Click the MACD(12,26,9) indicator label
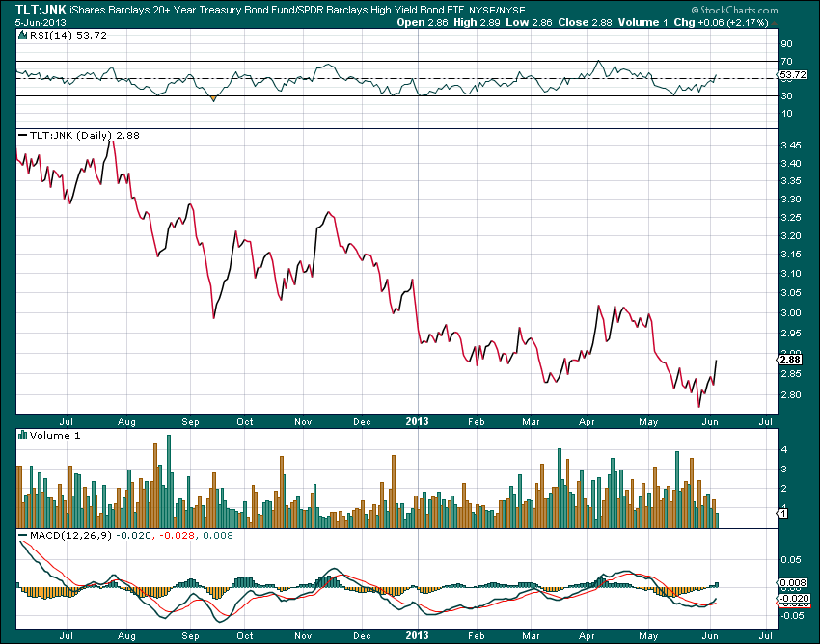This screenshot has height=644, width=820. pyautogui.click(x=70, y=536)
